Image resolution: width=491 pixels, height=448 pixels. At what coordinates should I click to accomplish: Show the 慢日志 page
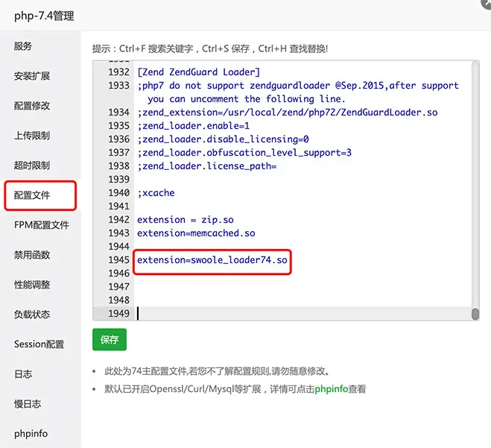point(28,404)
